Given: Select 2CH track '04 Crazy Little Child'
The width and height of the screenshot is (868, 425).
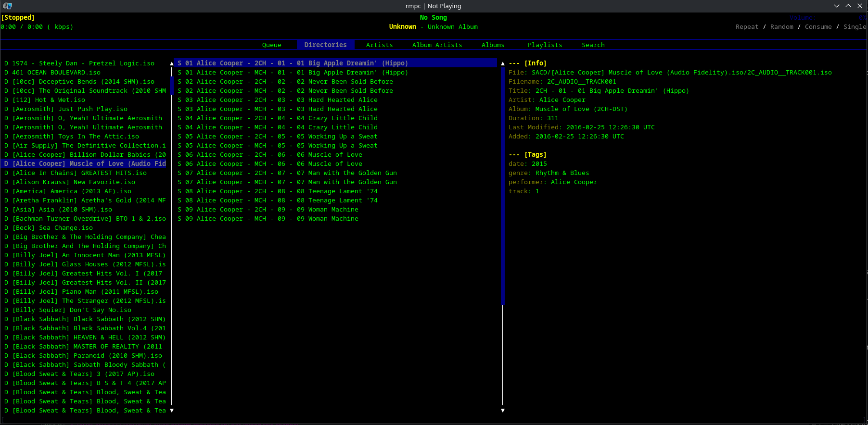Looking at the screenshot, I should coord(335,118).
